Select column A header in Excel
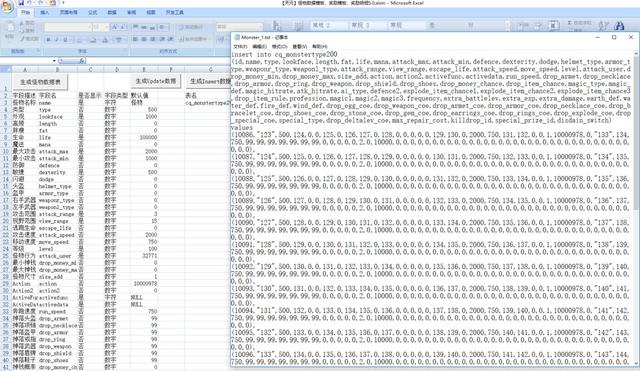 pos(24,69)
